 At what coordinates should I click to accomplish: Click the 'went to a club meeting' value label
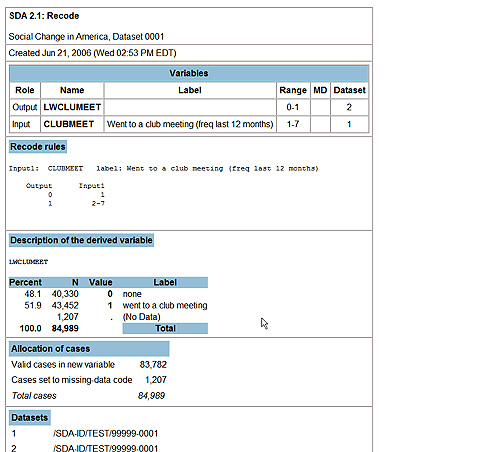[165, 305]
